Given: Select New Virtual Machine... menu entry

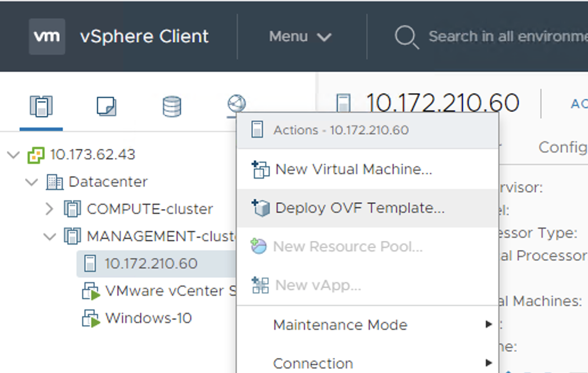Looking at the screenshot, I should click(x=368, y=169).
